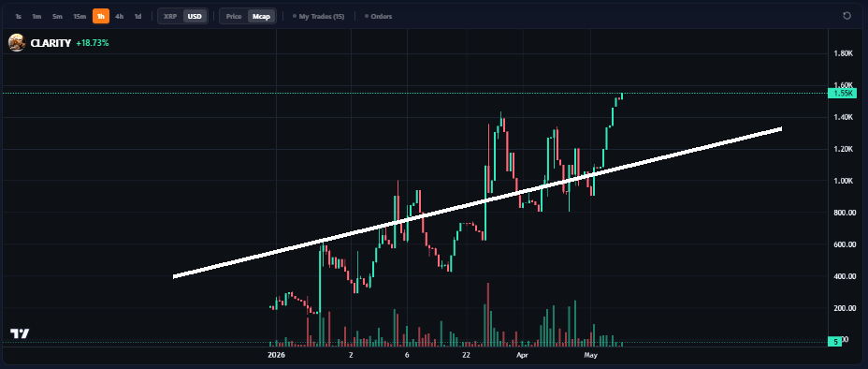Click the 2026 time axis label
The image size is (868, 369).
tap(276, 355)
